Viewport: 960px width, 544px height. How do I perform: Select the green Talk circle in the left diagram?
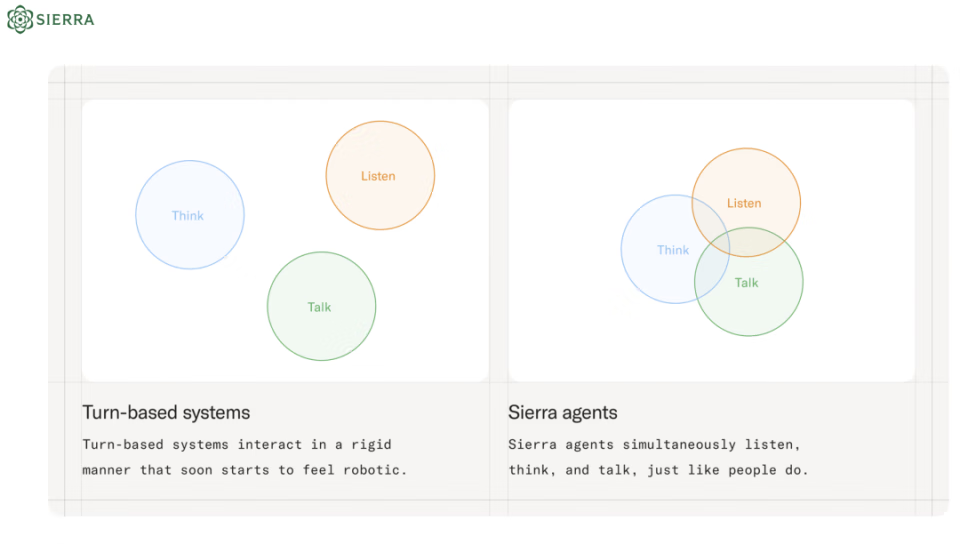[x=321, y=306]
